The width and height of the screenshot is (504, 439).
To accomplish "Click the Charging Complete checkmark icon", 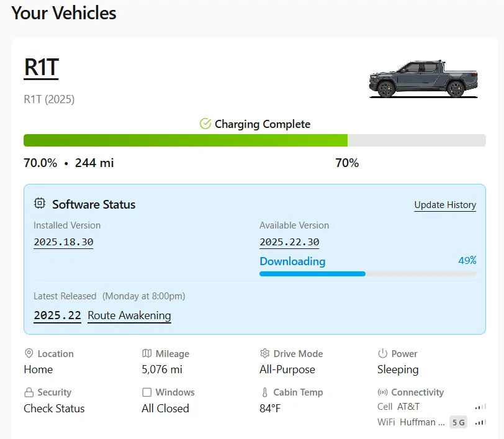I will (x=205, y=124).
